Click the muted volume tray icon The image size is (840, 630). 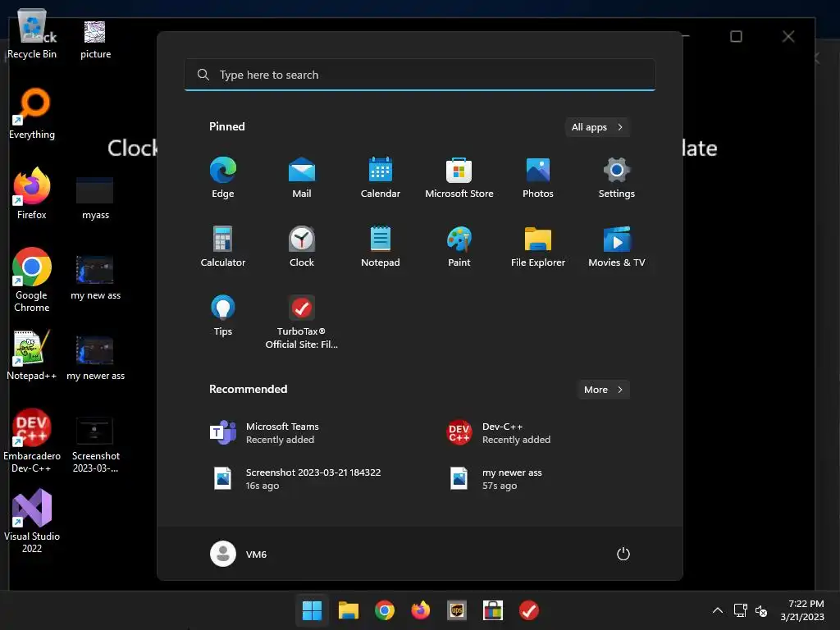coord(761,610)
